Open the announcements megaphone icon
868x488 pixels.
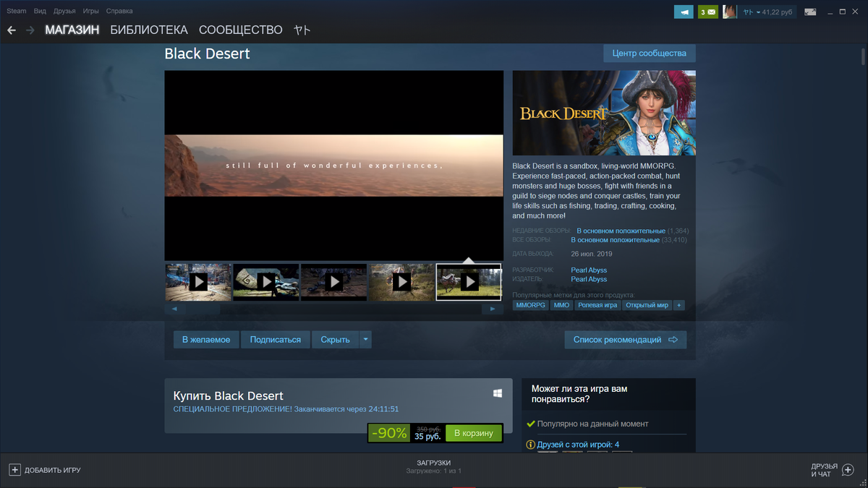pos(684,12)
